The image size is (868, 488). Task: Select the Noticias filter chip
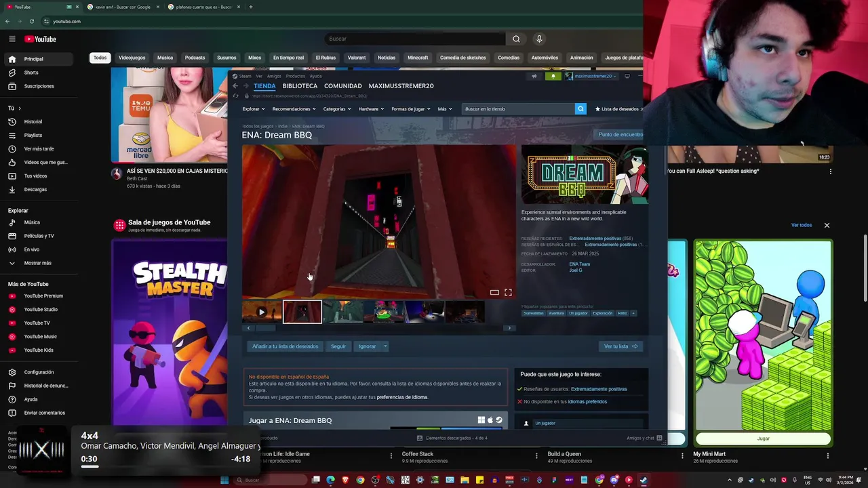coord(387,58)
